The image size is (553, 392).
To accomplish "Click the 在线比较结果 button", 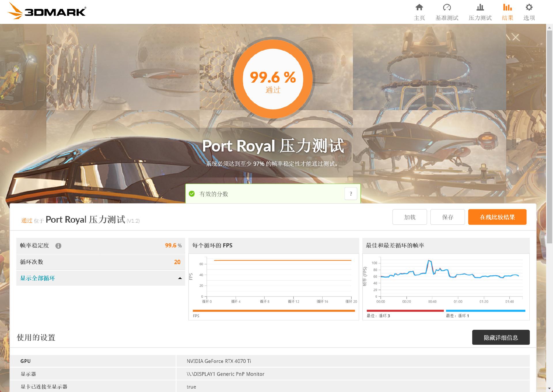I will pyautogui.click(x=497, y=217).
